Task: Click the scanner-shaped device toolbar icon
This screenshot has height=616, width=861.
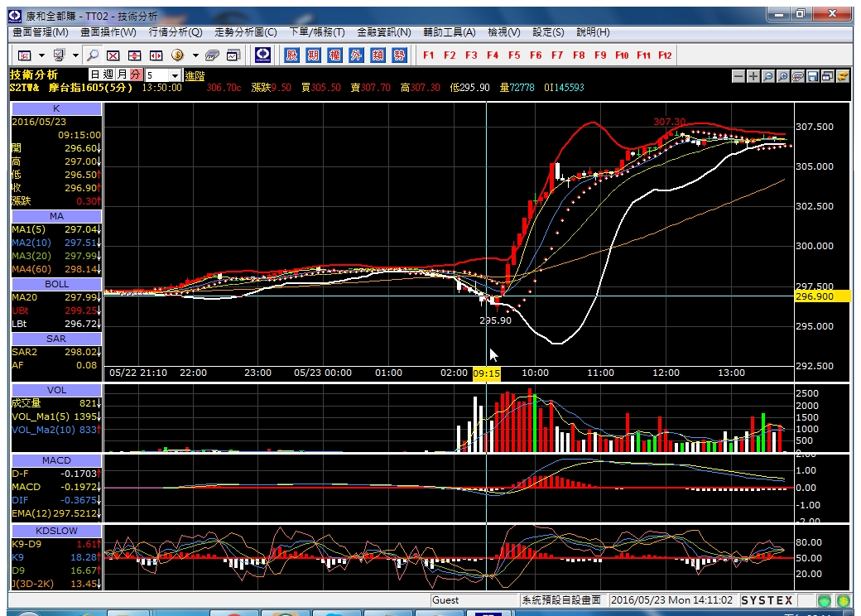Action: (x=212, y=55)
